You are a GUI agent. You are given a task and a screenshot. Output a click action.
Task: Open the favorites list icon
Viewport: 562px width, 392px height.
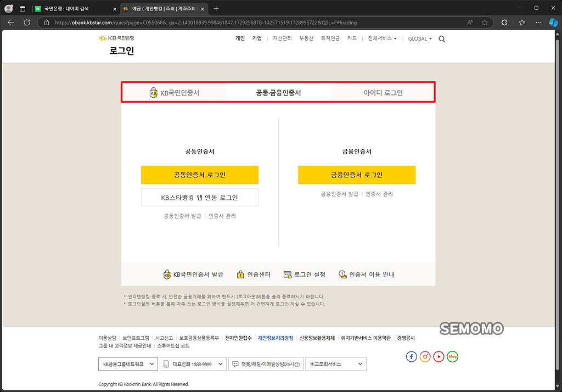click(522, 23)
